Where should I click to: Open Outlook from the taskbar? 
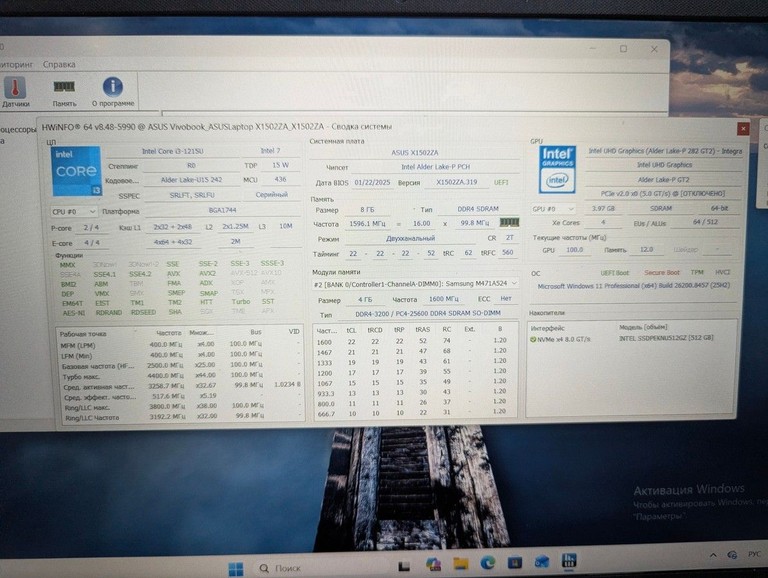coord(542,561)
